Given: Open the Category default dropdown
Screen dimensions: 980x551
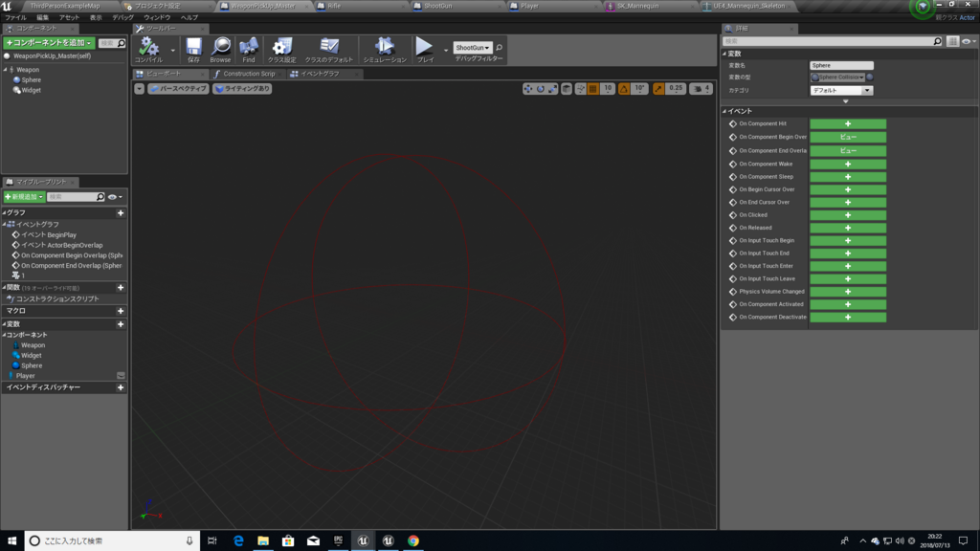Looking at the screenshot, I should (x=841, y=91).
